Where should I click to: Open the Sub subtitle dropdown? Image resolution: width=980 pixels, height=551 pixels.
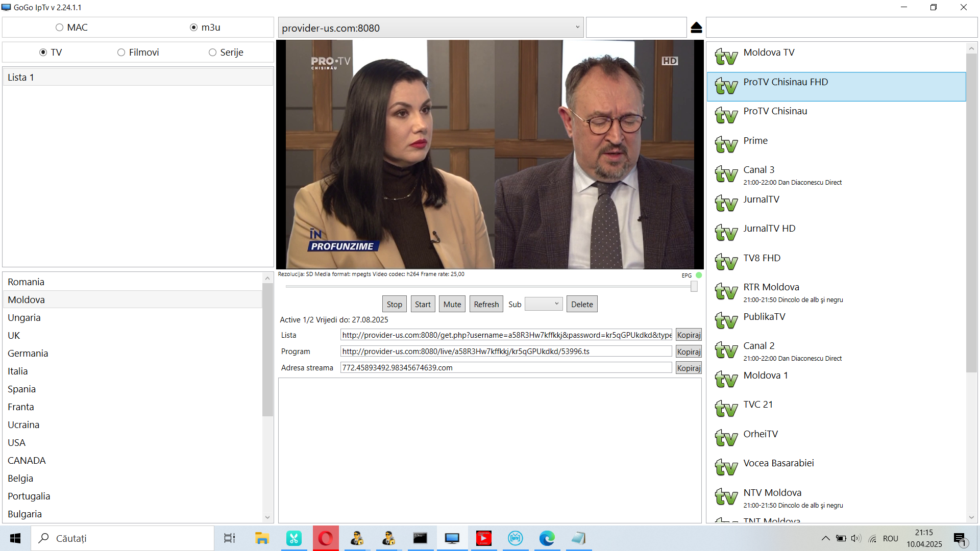point(544,304)
